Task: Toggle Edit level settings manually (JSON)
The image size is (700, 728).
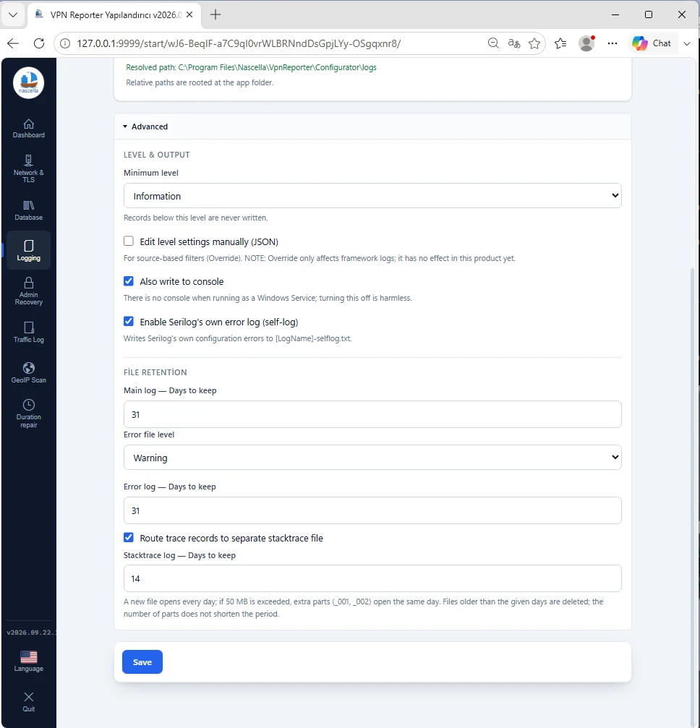Action: tap(129, 241)
